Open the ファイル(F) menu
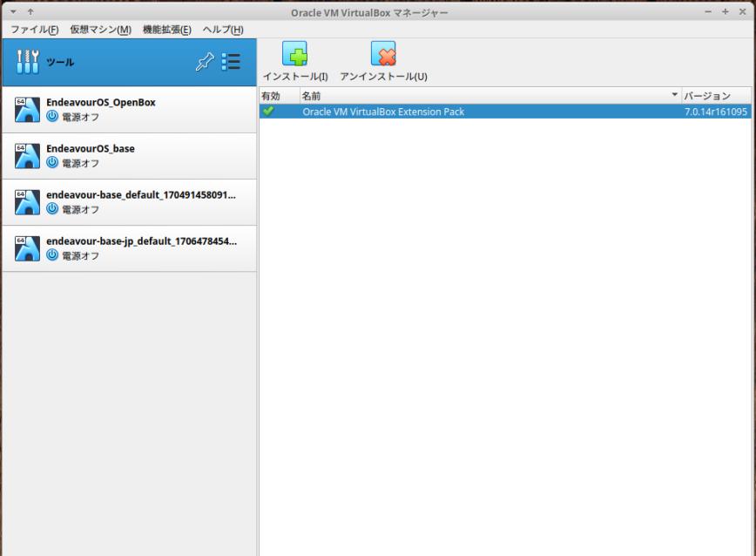The width and height of the screenshot is (756, 556). (x=34, y=30)
